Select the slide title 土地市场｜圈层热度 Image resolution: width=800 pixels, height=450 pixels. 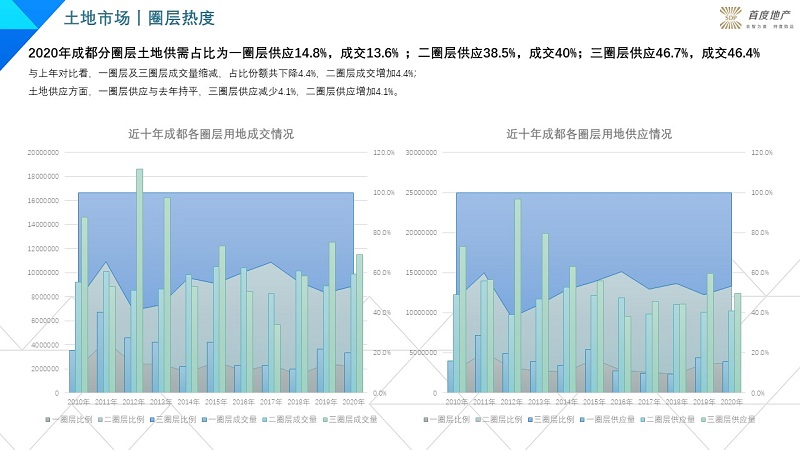click(138, 18)
